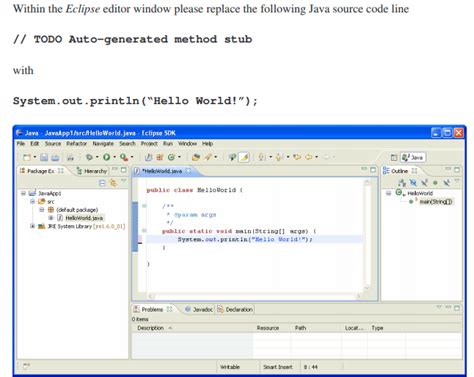Click the New Java Class toolbar icon
This screenshot has width=474, height=377.
click(x=171, y=157)
